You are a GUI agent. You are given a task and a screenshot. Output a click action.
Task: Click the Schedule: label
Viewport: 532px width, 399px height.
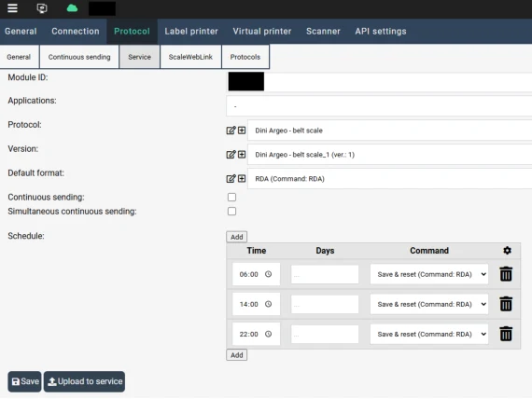(x=26, y=236)
